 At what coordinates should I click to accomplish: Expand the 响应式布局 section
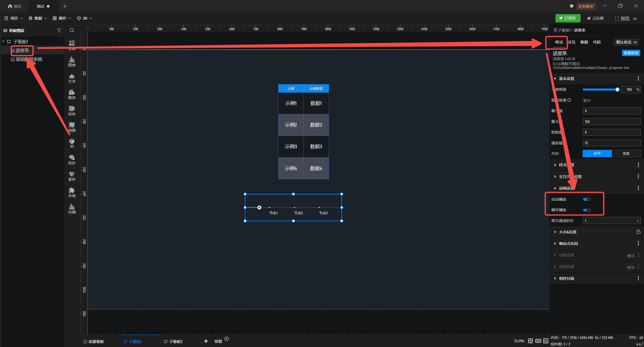coord(568,243)
